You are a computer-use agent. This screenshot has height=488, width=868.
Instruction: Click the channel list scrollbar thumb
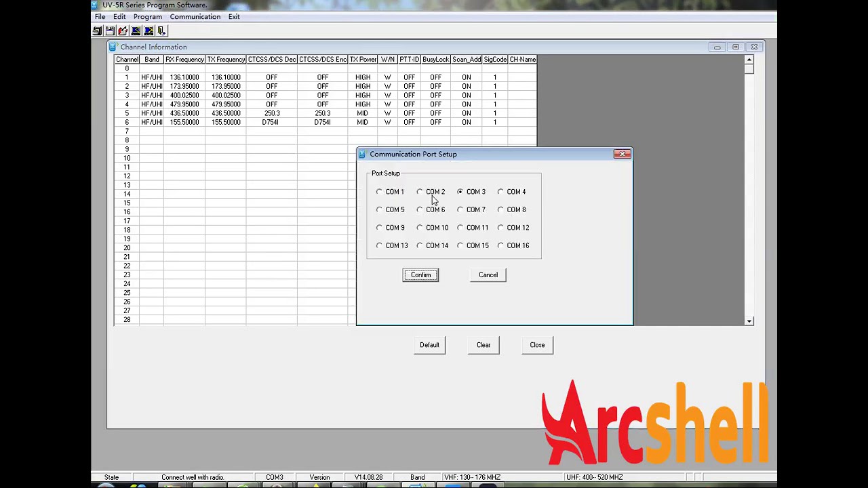point(749,69)
